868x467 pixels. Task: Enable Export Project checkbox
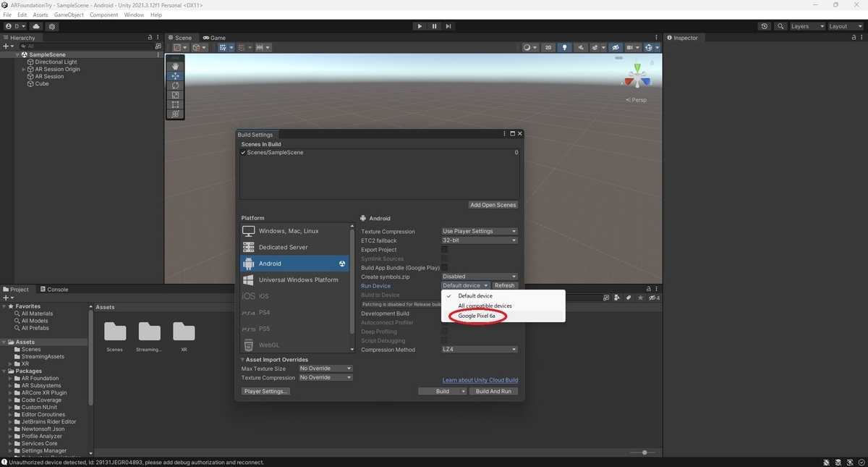tap(445, 250)
